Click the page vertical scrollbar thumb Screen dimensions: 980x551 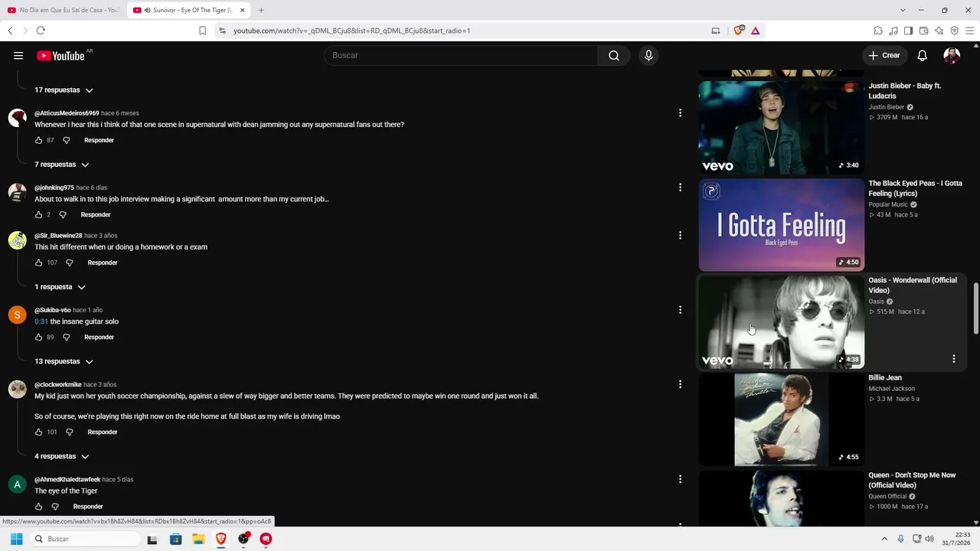(x=975, y=308)
